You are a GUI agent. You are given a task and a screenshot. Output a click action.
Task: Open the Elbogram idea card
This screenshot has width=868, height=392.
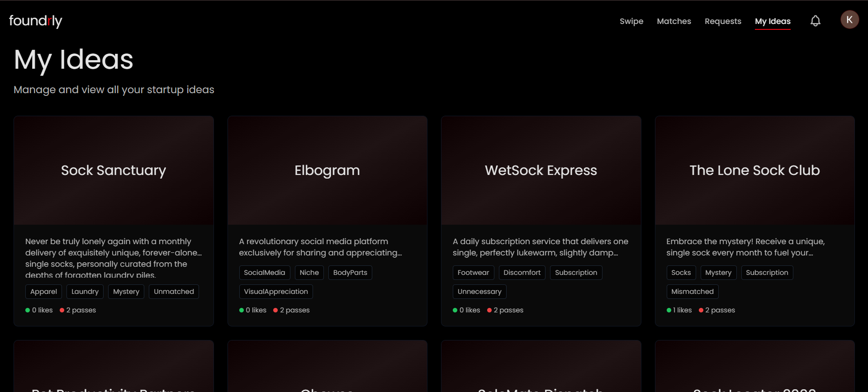click(327, 221)
